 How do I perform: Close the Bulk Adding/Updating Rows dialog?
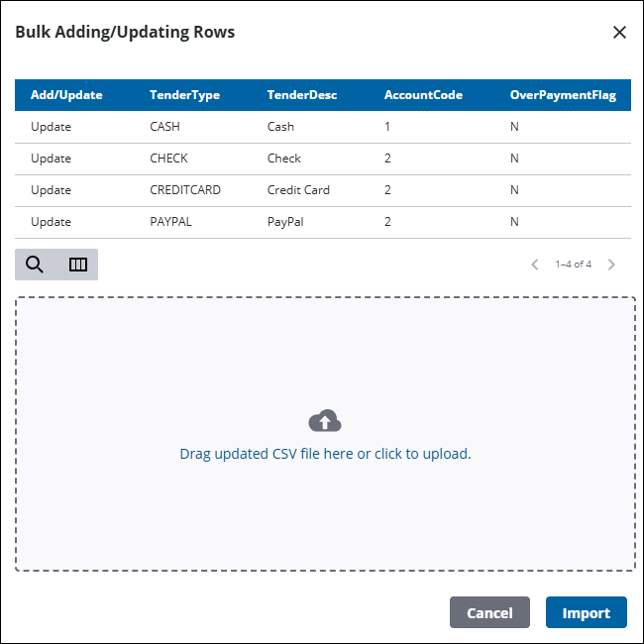619,33
